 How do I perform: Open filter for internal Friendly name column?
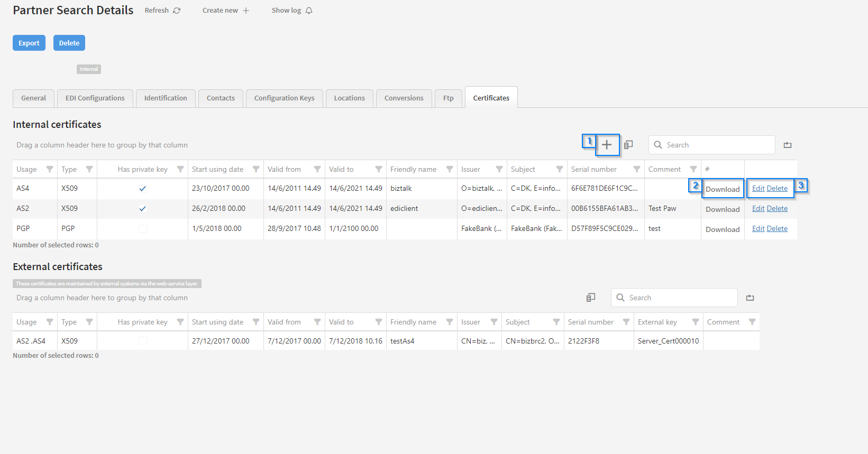point(450,169)
